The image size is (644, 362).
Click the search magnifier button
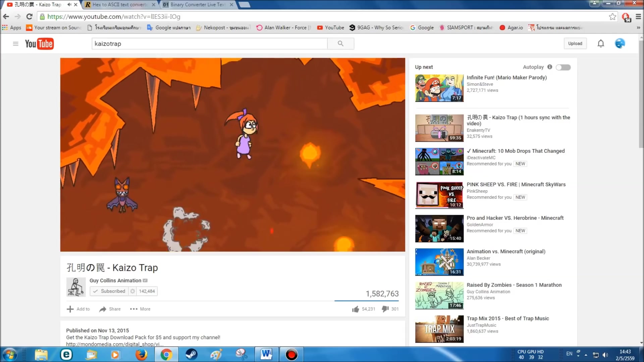coord(340,44)
